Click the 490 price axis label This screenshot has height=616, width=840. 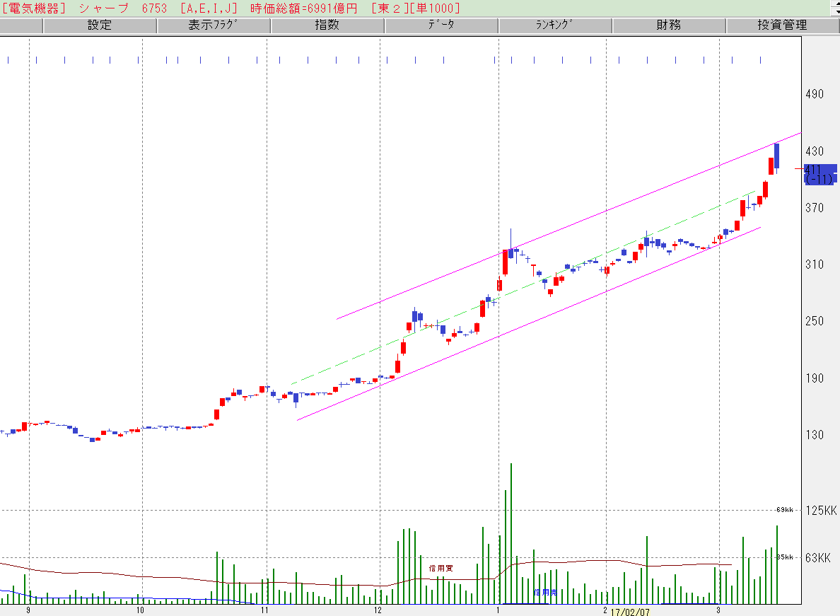(816, 95)
